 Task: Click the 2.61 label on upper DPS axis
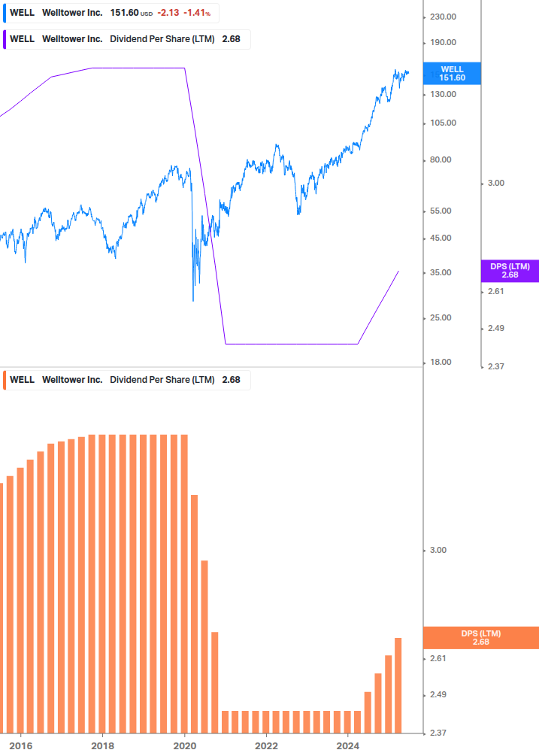click(x=496, y=292)
